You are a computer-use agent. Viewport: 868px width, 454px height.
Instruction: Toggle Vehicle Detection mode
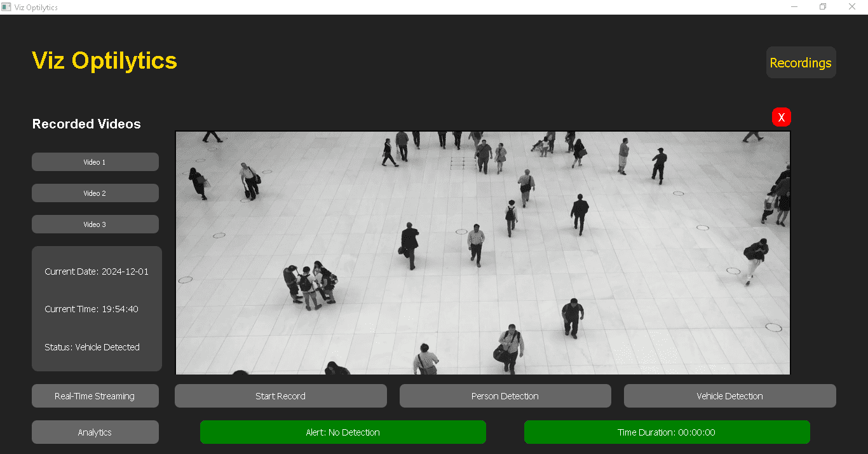pos(729,396)
